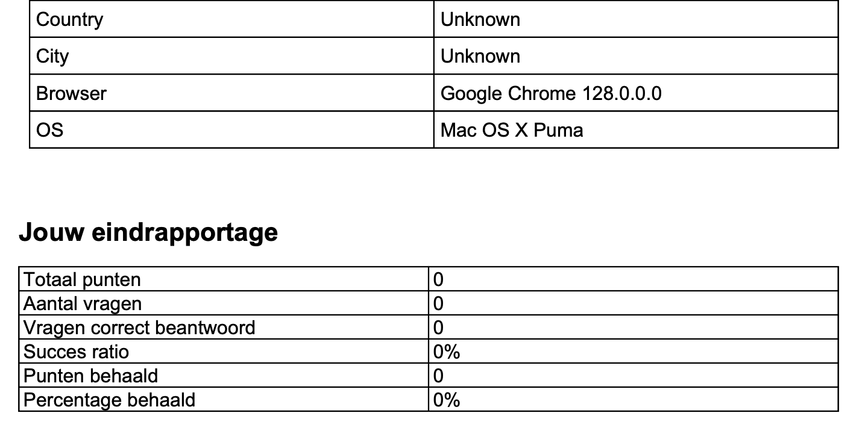868x448 pixels.
Task: Click the Mac OS X Puma value
Action: [512, 129]
